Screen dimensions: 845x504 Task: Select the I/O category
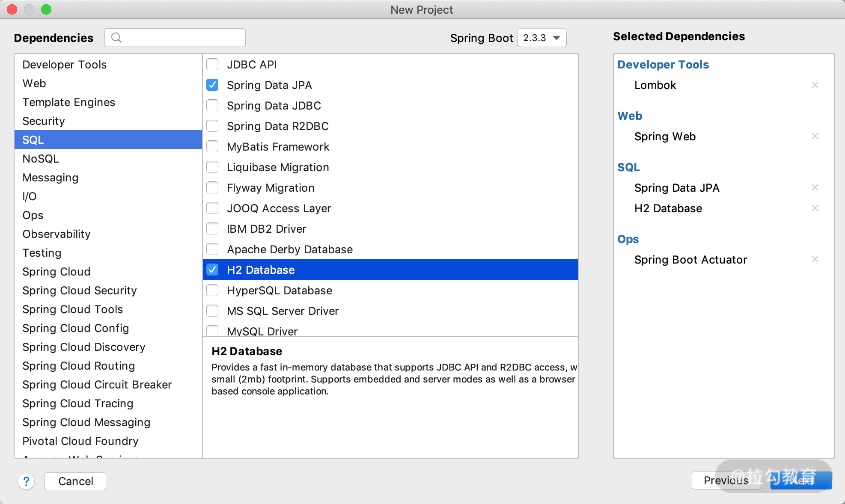pyautogui.click(x=108, y=196)
